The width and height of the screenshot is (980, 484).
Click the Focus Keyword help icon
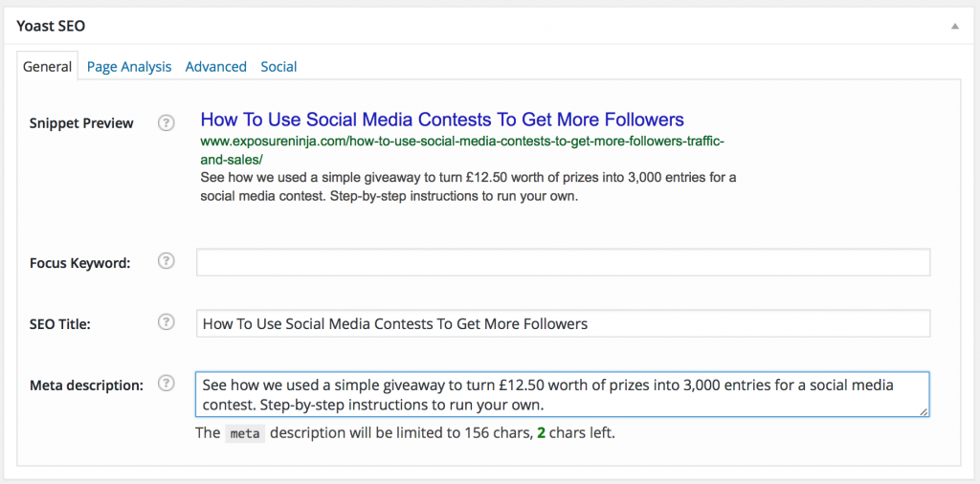(x=167, y=261)
